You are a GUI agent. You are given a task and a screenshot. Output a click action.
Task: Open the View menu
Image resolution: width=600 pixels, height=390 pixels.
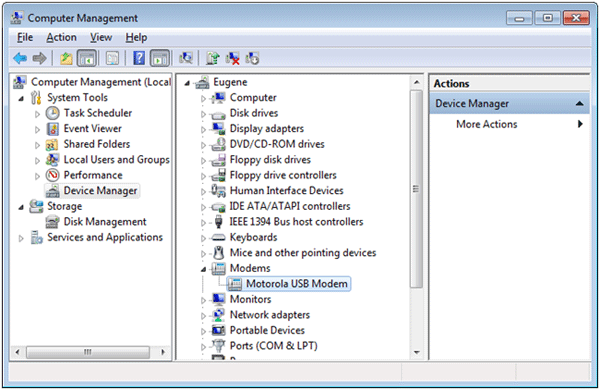pyautogui.click(x=101, y=38)
